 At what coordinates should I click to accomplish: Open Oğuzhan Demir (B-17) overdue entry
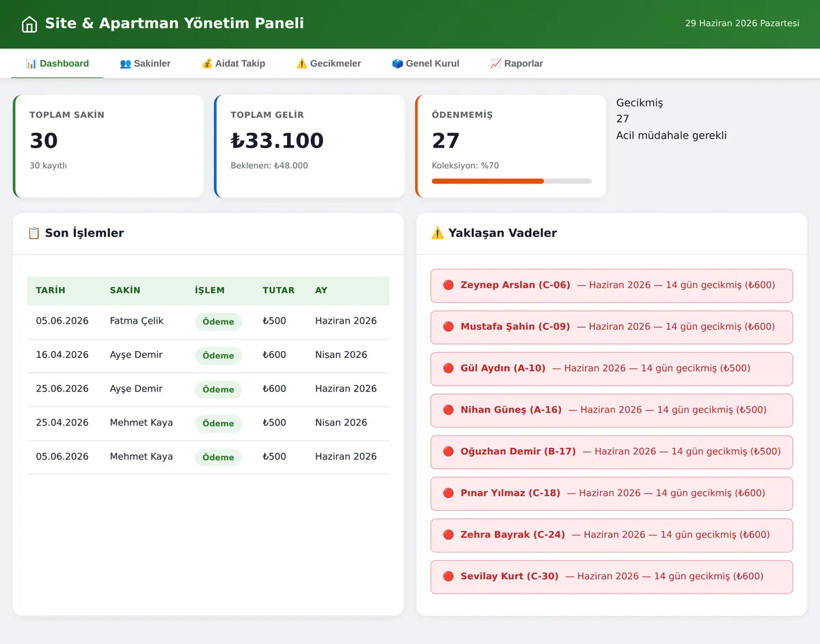pos(612,452)
